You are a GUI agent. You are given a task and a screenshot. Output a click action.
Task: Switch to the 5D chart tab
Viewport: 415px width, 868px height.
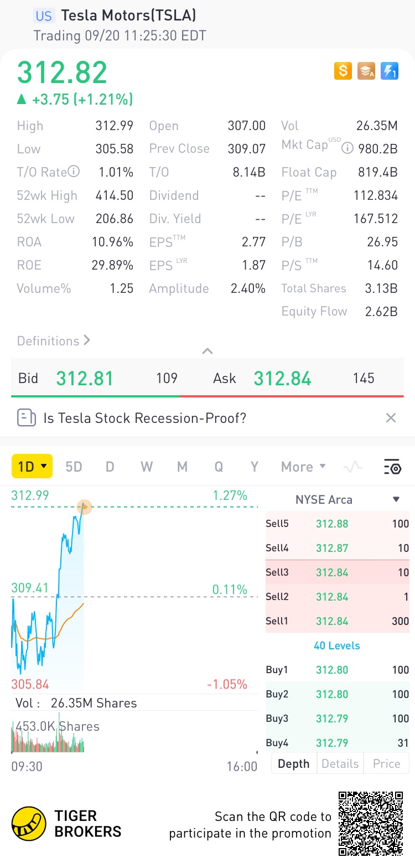click(74, 467)
